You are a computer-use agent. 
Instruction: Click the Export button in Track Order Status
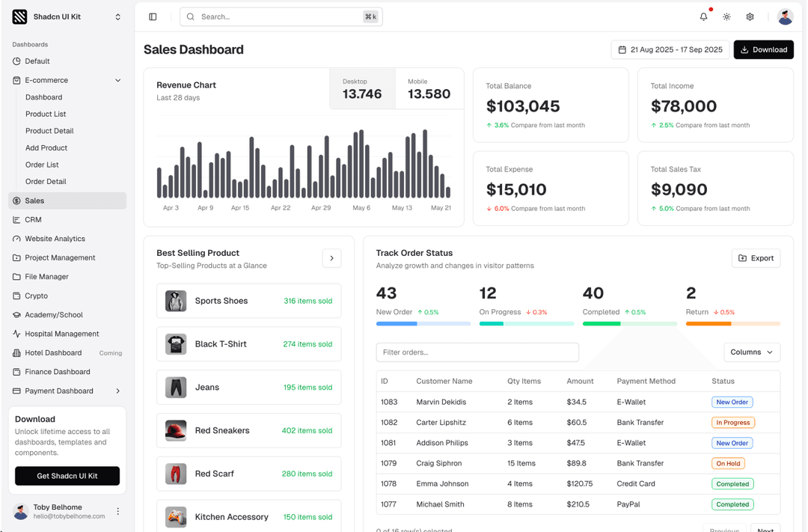(x=756, y=257)
